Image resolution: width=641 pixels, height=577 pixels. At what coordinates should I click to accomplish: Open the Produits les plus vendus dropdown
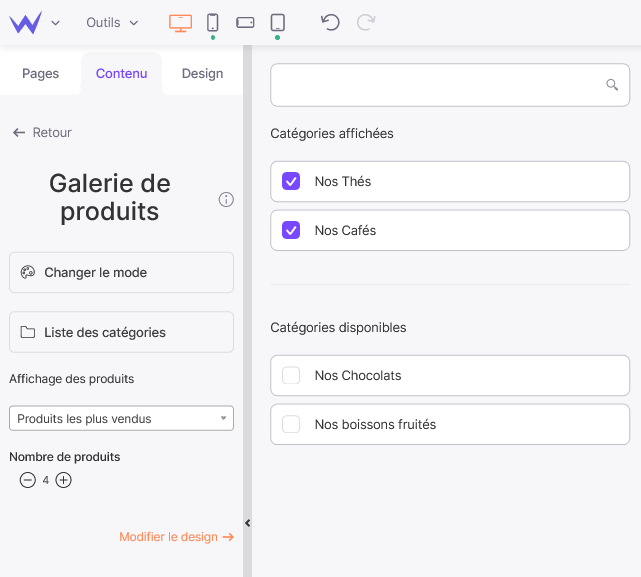[x=121, y=418]
